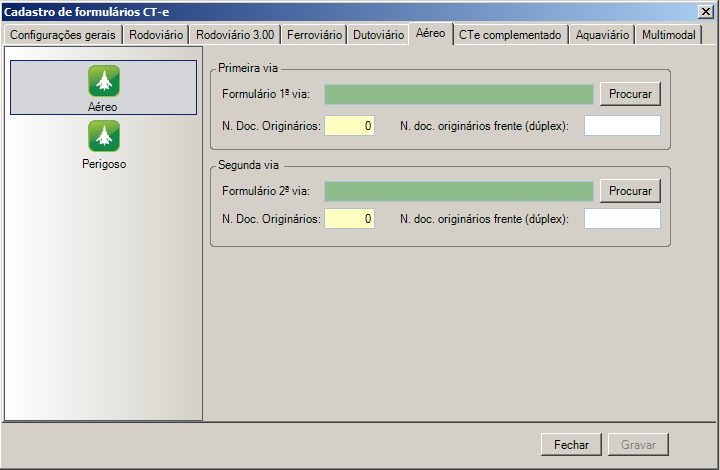Image resolution: width=720 pixels, height=470 pixels.
Task: Switch to the Aquaviário tab
Action: [x=602, y=35]
